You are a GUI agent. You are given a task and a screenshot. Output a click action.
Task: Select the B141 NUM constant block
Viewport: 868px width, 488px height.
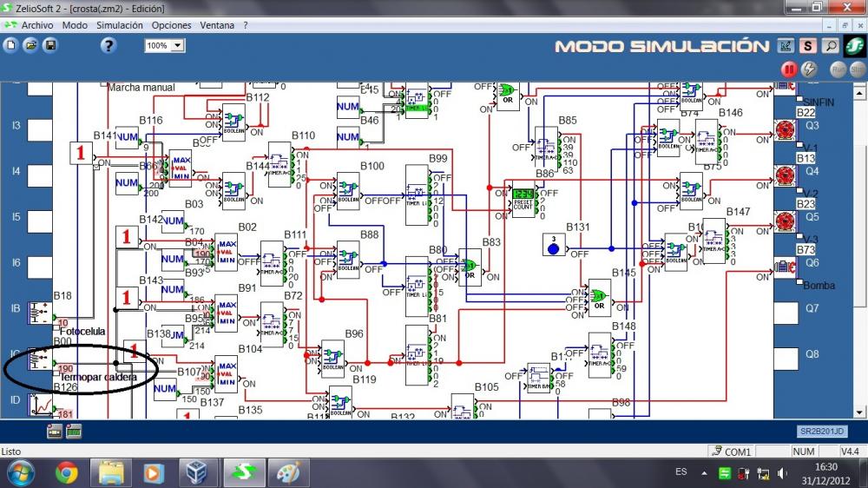[127, 137]
